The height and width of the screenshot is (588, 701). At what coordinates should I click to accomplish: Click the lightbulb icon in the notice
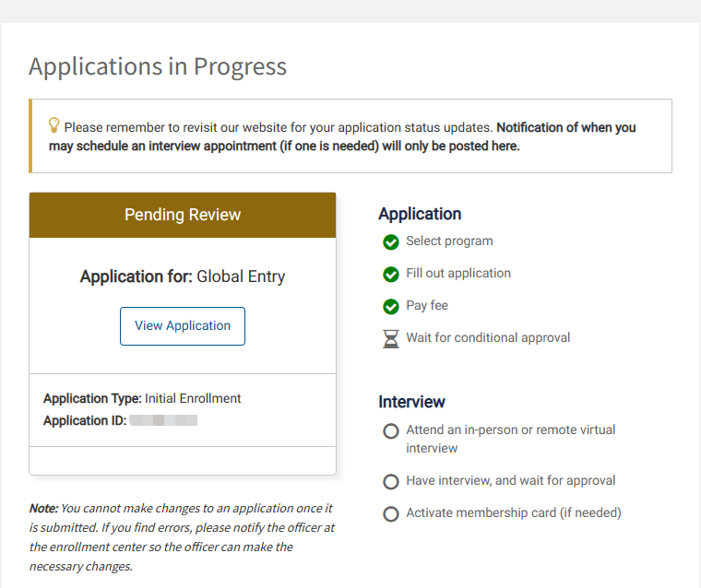pos(54,125)
